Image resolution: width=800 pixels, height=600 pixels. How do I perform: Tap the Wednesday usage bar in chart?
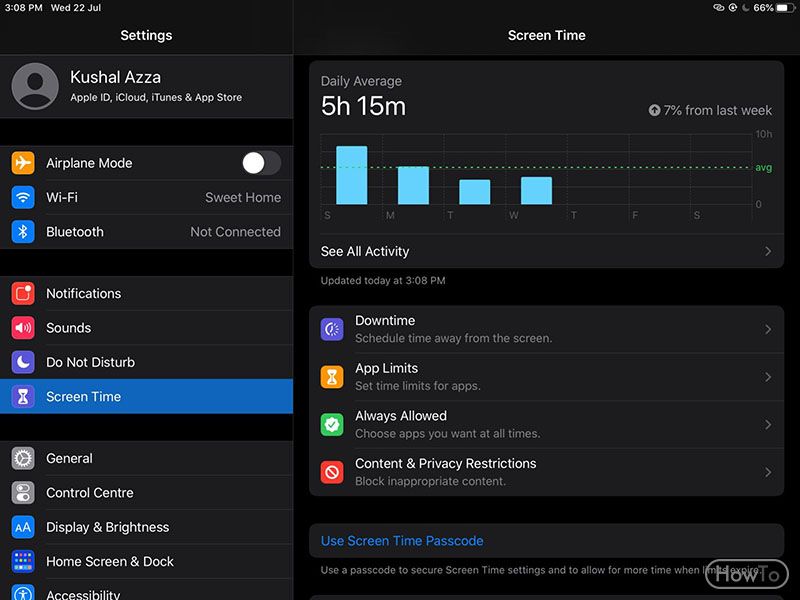click(x=536, y=190)
